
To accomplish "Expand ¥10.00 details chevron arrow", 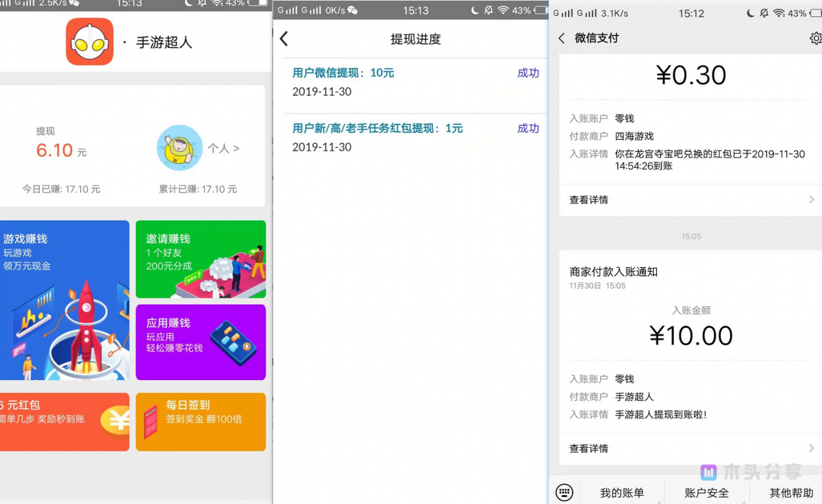I will [x=811, y=449].
